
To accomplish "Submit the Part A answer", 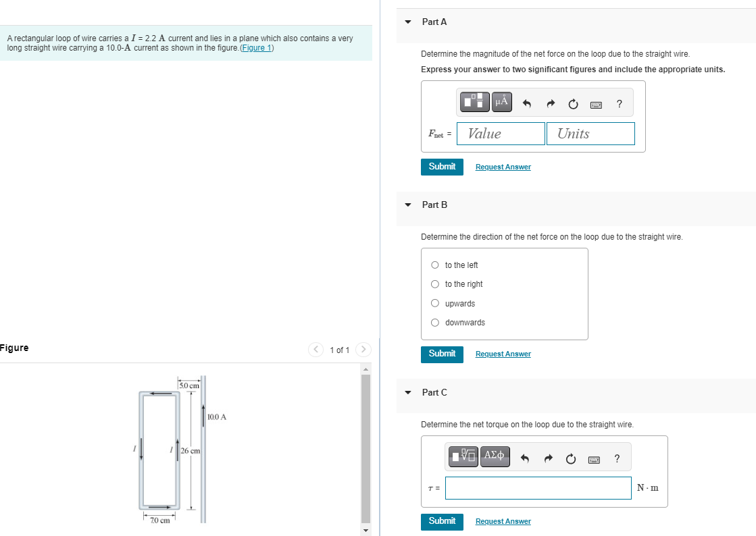I will pos(442,166).
